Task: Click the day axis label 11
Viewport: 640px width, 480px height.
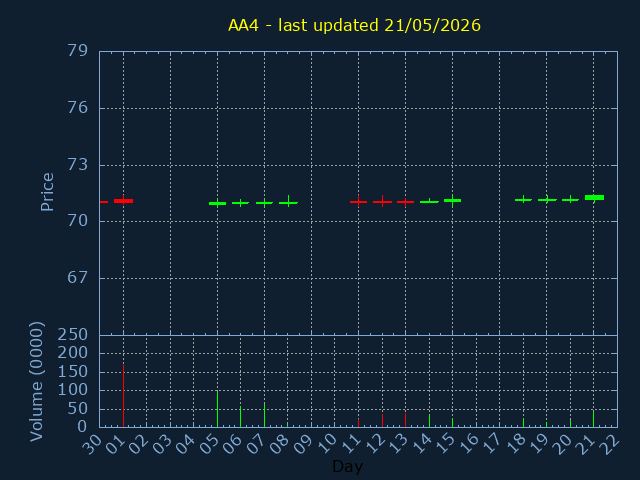Action: [351, 444]
